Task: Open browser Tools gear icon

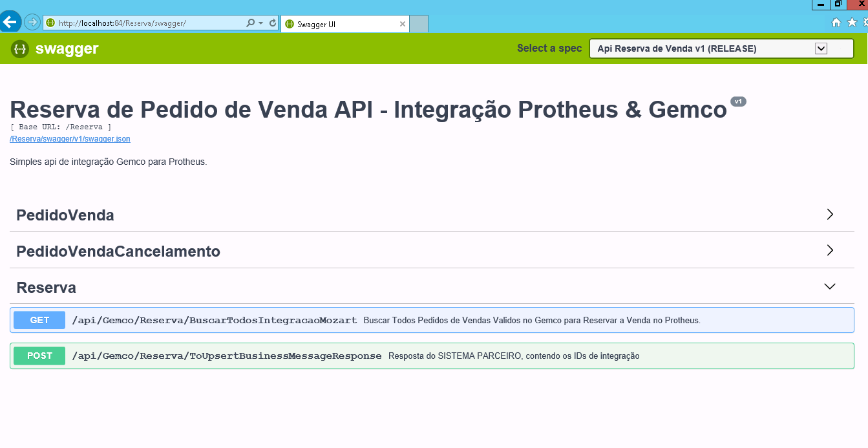Action: tap(865, 23)
